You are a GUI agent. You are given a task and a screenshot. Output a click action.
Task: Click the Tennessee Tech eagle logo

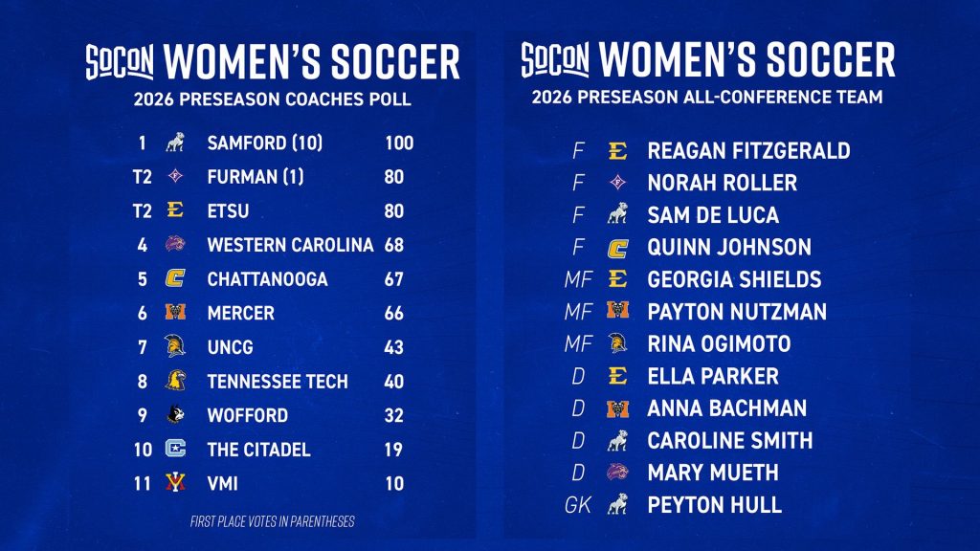[176, 380]
